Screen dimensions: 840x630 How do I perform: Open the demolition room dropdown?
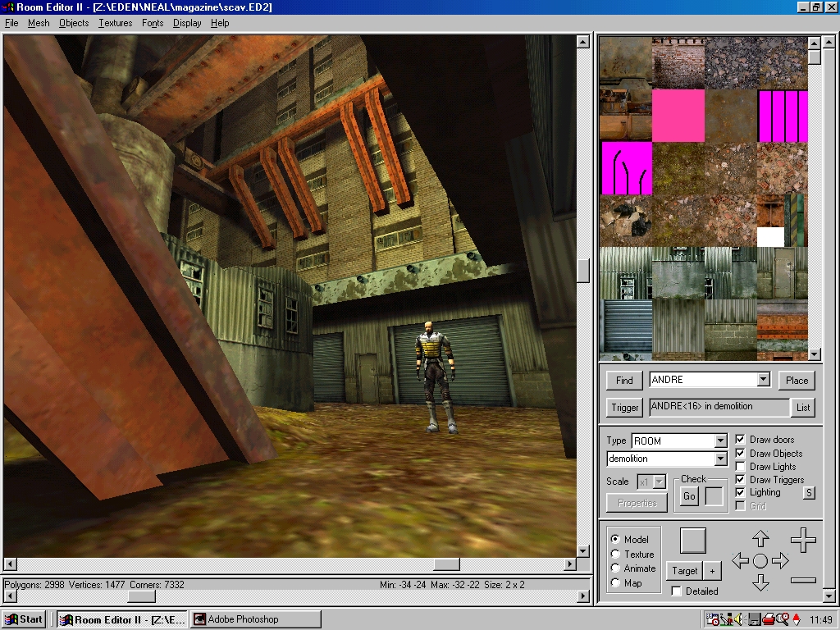click(x=720, y=459)
